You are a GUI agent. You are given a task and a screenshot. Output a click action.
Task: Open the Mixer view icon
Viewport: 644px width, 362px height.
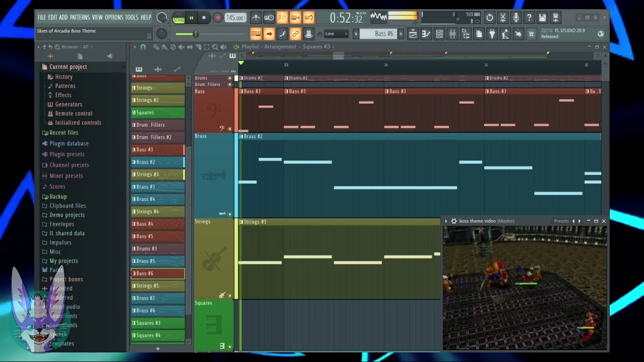click(452, 34)
